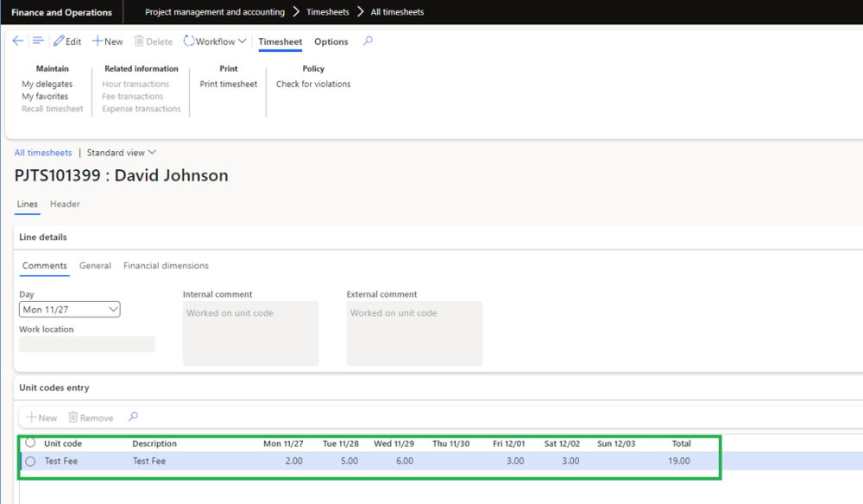Open action bar search magnifier icon

pos(369,41)
